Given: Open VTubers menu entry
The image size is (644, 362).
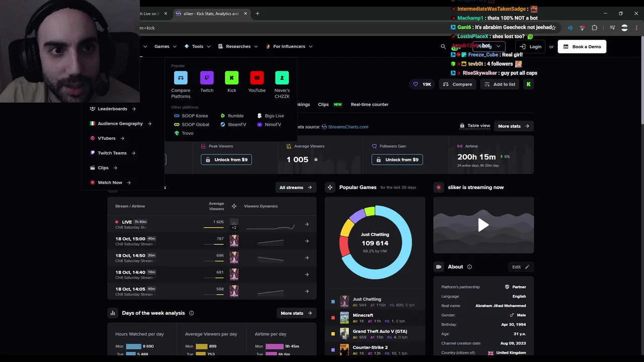Looking at the screenshot, I should point(107,138).
